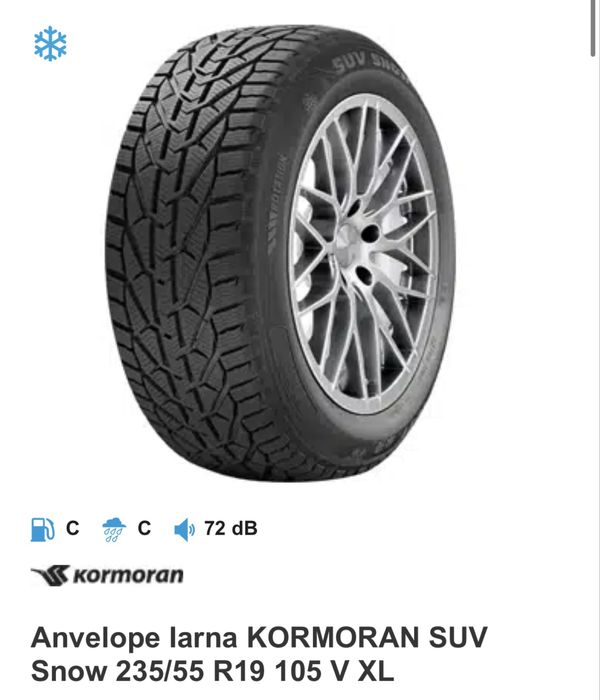This screenshot has height=700, width=600.
Task: Click the page scrollbar thumb at right edge
Action: point(595,28)
